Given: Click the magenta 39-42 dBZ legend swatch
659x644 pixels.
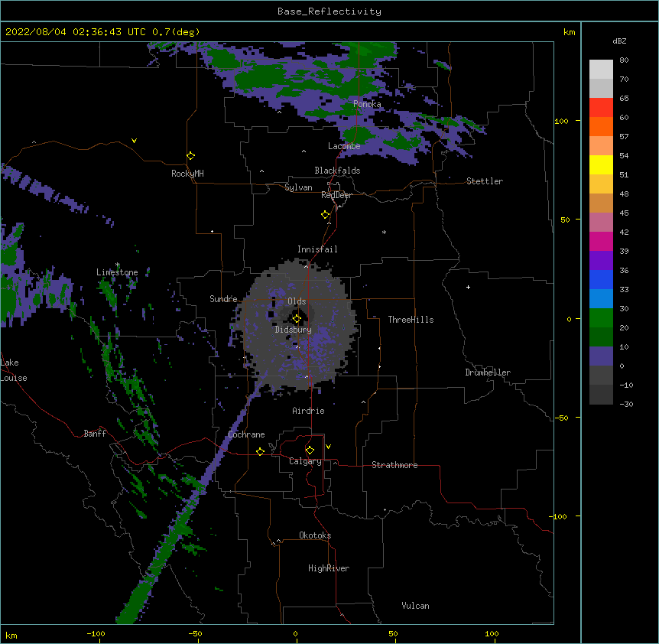Looking at the screenshot, I should pyautogui.click(x=601, y=241).
